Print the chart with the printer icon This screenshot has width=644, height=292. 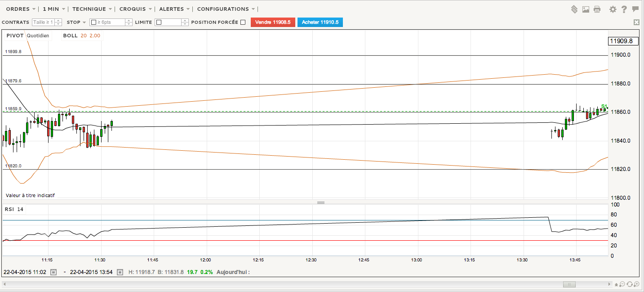(597, 9)
